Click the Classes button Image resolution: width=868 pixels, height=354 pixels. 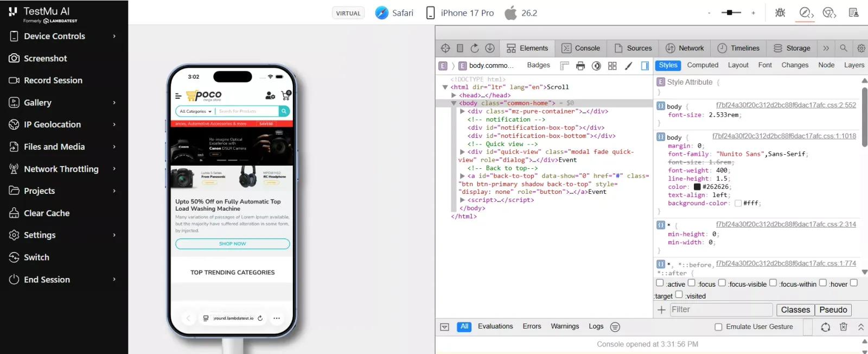coord(795,310)
